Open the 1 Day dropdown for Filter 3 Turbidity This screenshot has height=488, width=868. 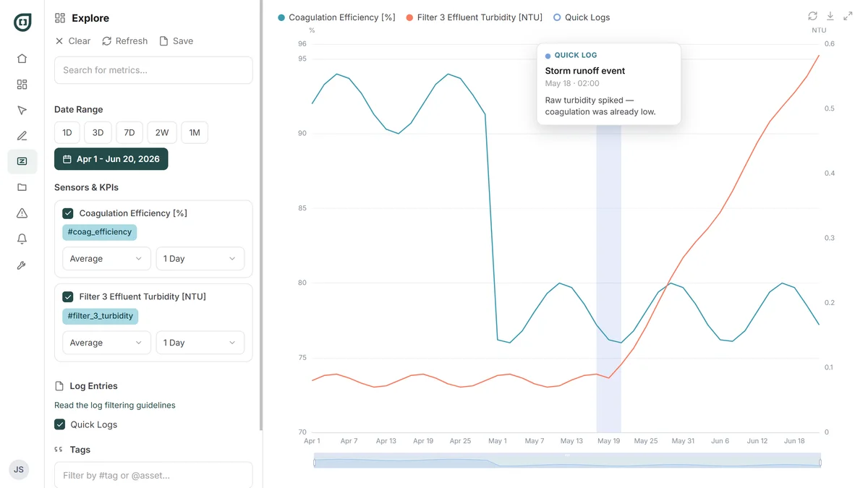pyautogui.click(x=200, y=343)
